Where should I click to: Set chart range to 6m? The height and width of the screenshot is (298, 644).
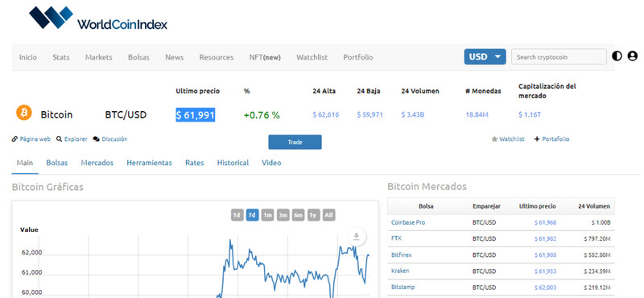pyautogui.click(x=298, y=215)
